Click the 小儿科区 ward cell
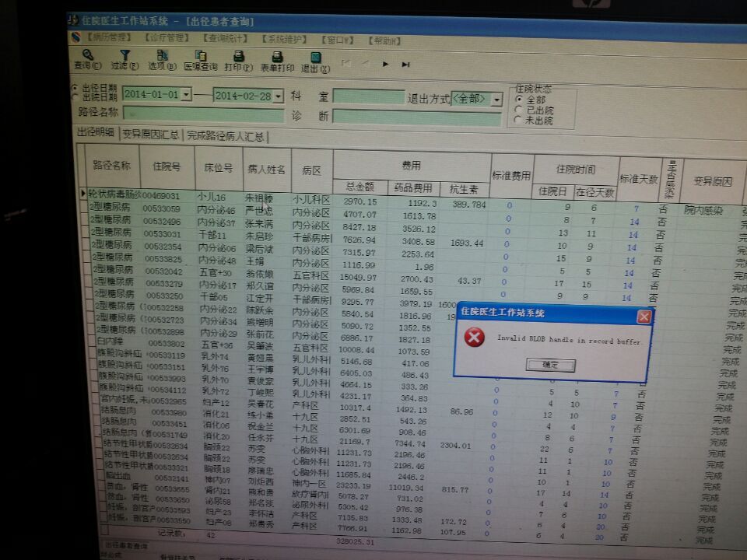Screen dimensions: 747x560 pyautogui.click(x=311, y=200)
